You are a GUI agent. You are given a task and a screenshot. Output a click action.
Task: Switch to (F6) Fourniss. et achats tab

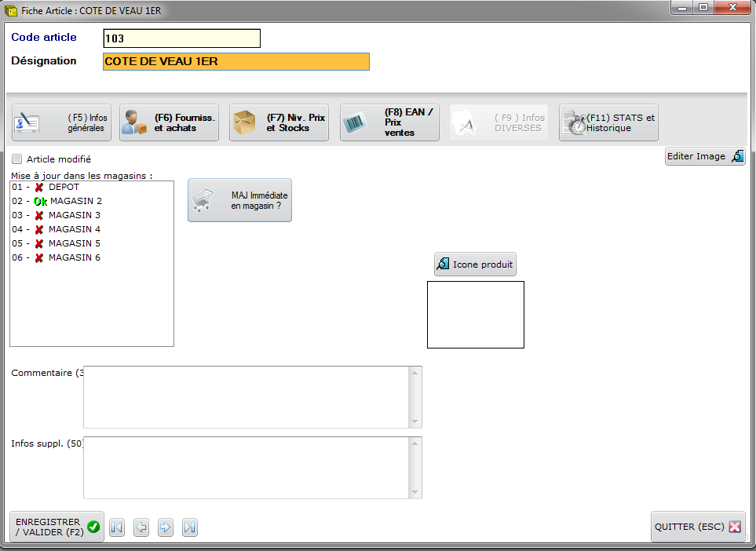(x=169, y=123)
